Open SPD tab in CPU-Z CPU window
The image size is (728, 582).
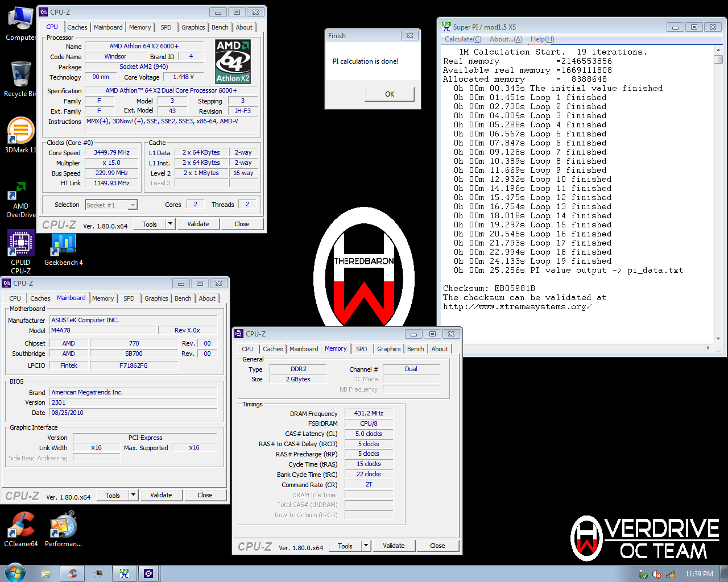166,27
